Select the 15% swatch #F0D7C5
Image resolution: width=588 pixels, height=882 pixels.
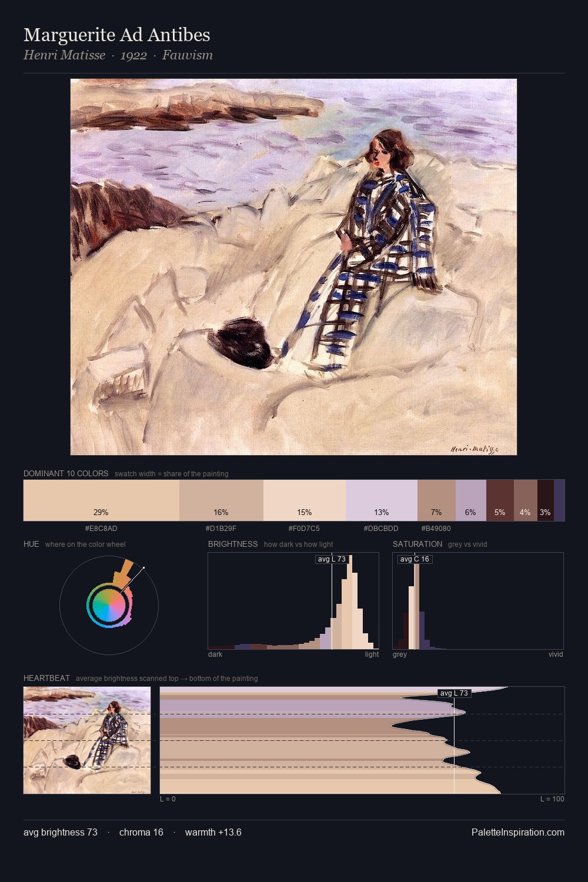(305, 500)
